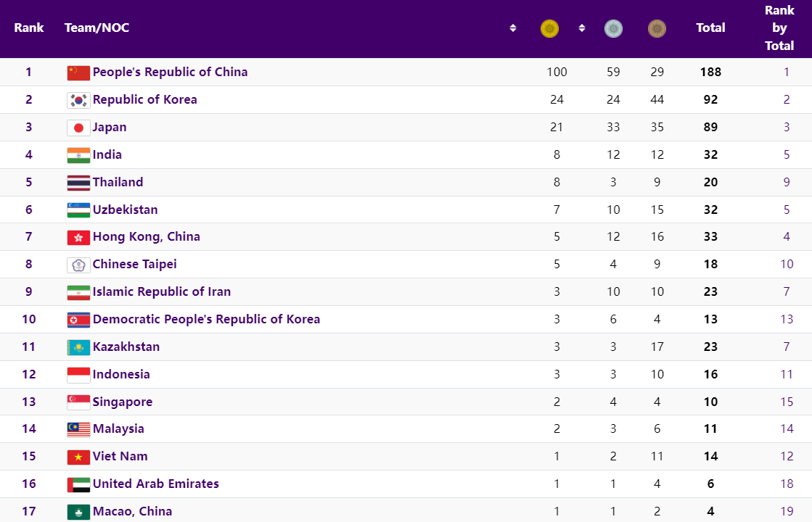Click the Singapore flag icon

click(x=78, y=402)
